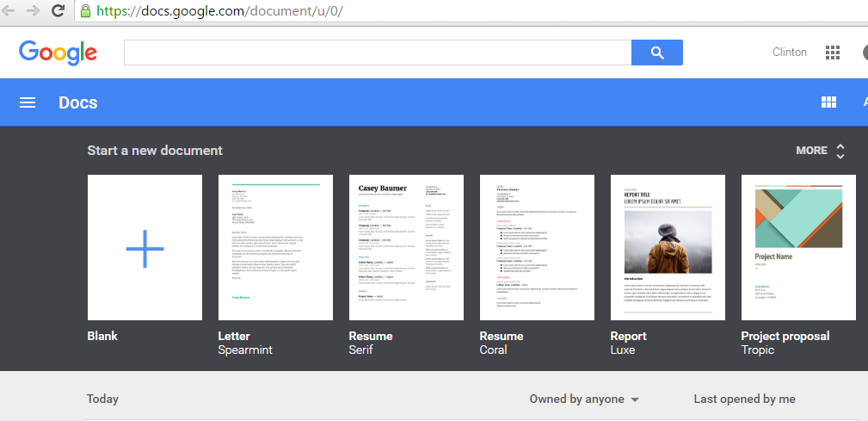Select the Letter Spearmint template

click(275, 248)
